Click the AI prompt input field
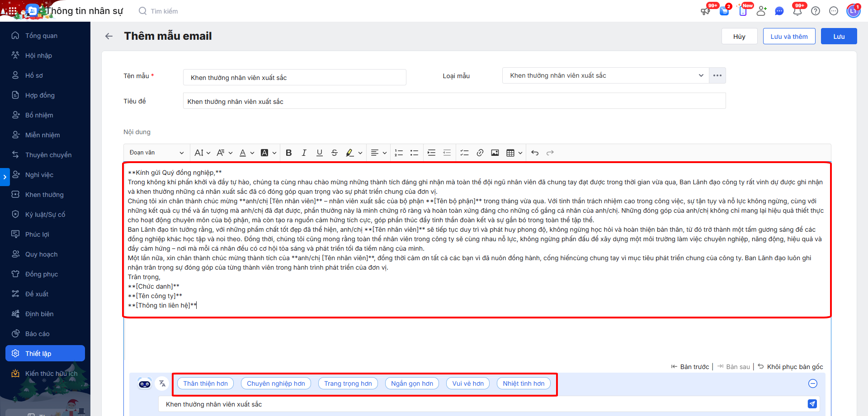868x416 pixels. click(x=482, y=404)
